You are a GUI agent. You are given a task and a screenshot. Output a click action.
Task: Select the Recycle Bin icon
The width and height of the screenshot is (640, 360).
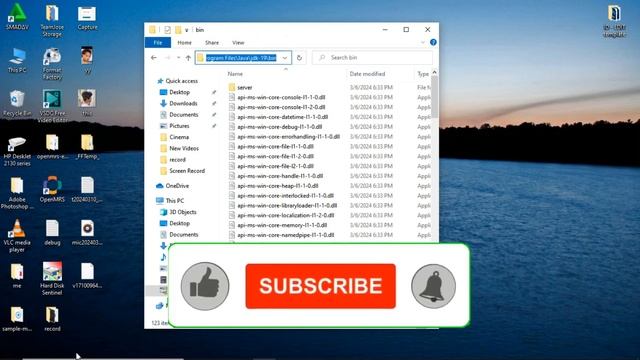point(17,103)
